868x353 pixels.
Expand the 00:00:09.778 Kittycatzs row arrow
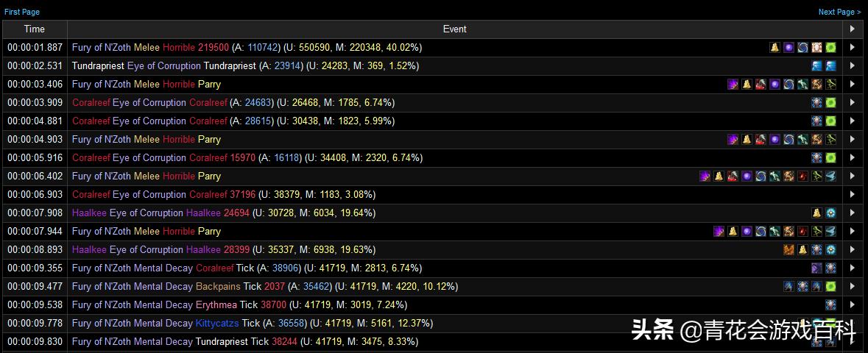pos(853,323)
